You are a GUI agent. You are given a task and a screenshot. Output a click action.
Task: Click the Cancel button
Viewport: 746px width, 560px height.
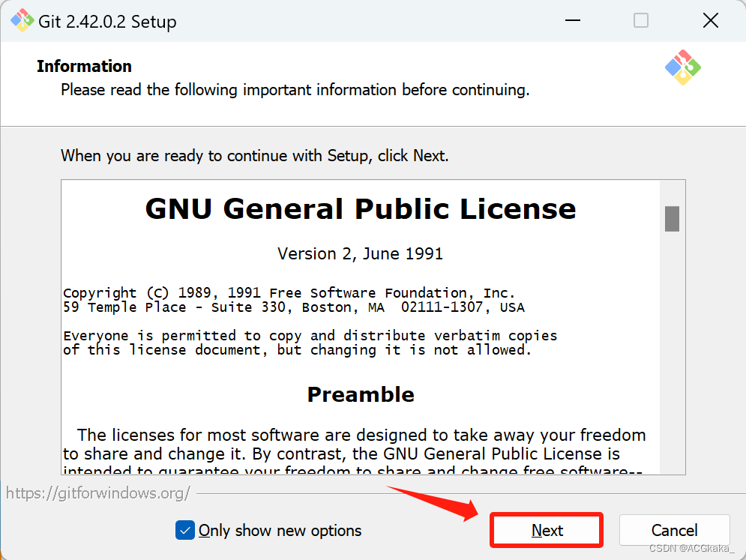click(x=674, y=530)
